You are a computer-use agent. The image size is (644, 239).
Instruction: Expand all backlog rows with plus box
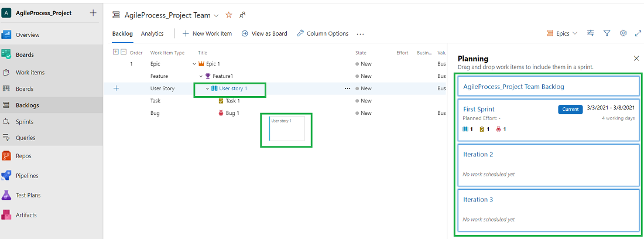[x=115, y=52]
